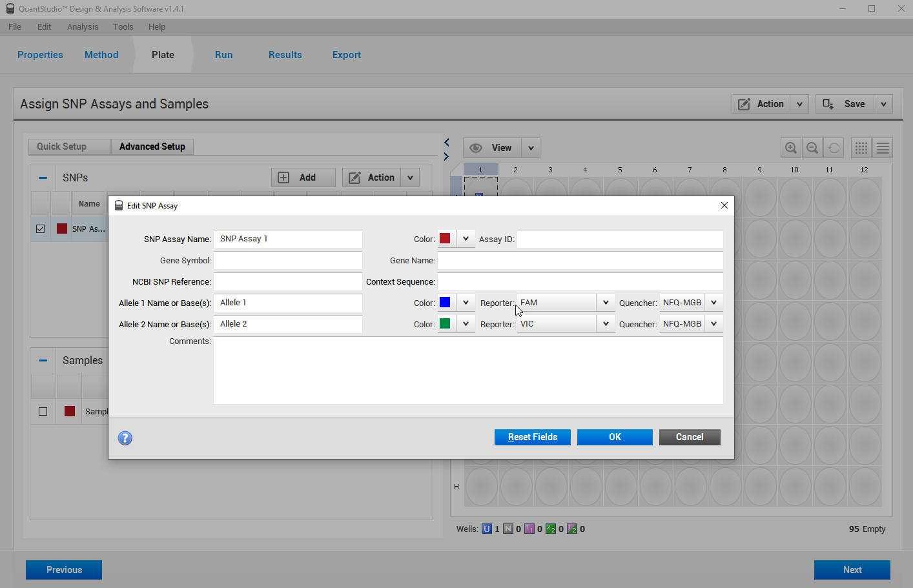Viewport: 913px width, 588px height.
Task: Switch to the Results tab
Action: 285,55
